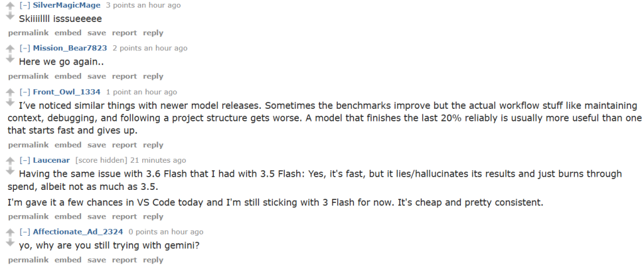Embed Affectionate_Ad_2324's comment
Image resolution: width=644 pixels, height=271 pixels.
68,260
